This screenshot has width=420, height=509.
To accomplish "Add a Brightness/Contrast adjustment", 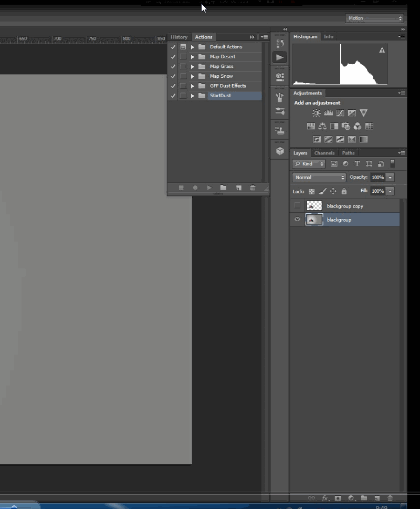I will 316,113.
